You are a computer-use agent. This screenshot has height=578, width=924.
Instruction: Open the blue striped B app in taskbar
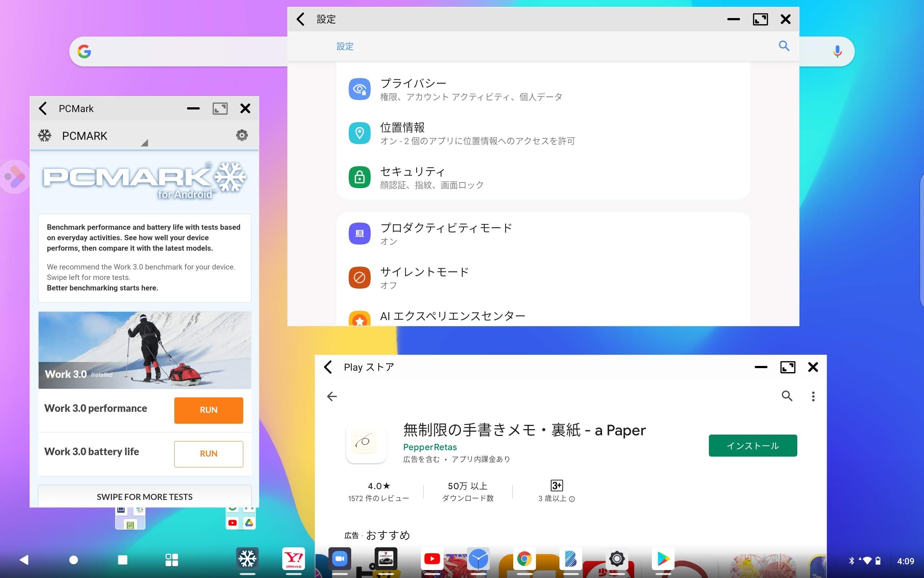coord(570,559)
